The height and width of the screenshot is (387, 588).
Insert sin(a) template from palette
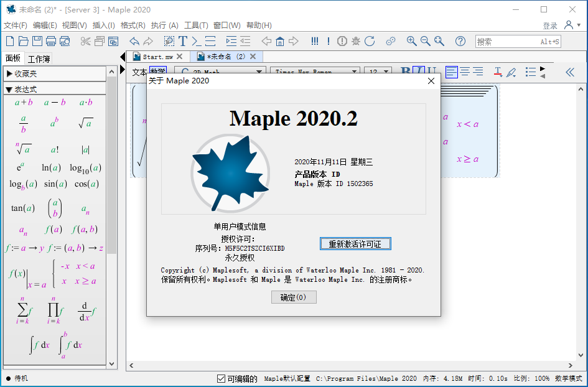coord(55,184)
